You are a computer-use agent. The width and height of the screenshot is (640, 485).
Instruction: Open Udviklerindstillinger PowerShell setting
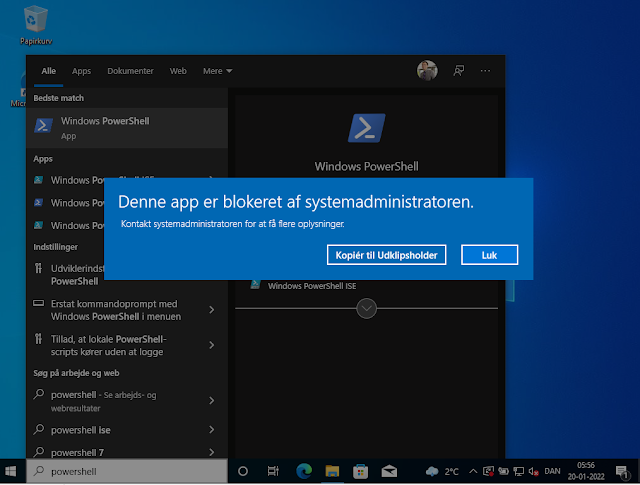[65, 275]
